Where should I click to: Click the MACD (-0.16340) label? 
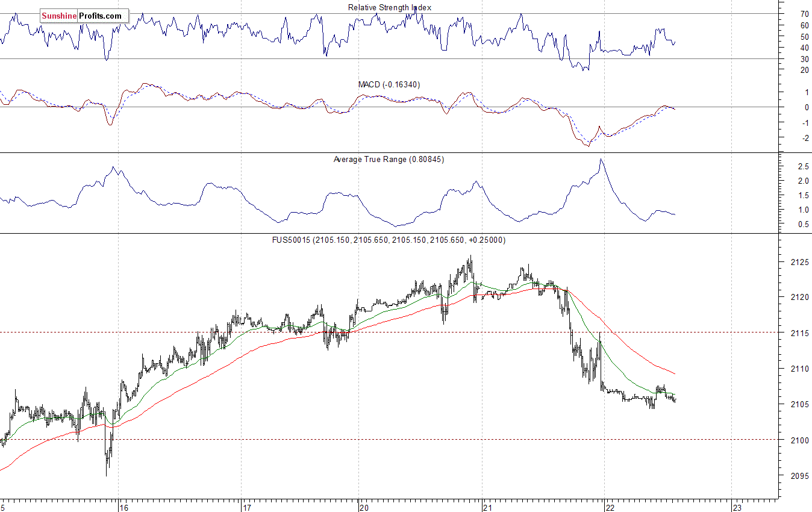pos(389,84)
